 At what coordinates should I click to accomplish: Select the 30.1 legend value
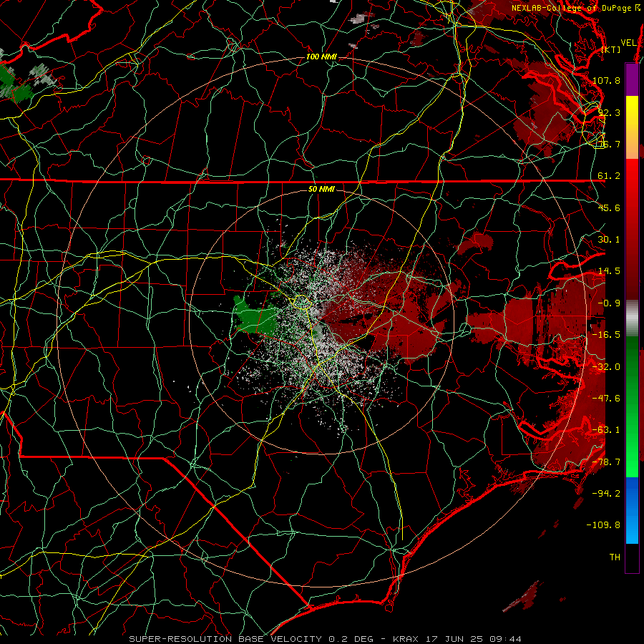coord(609,240)
